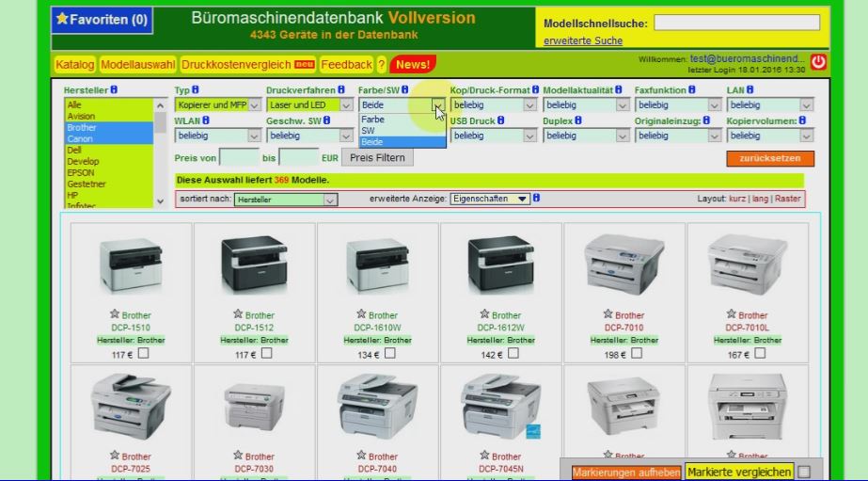This screenshot has width=868, height=481.
Task: Click the info icon beside WLAN
Action: pos(206,120)
